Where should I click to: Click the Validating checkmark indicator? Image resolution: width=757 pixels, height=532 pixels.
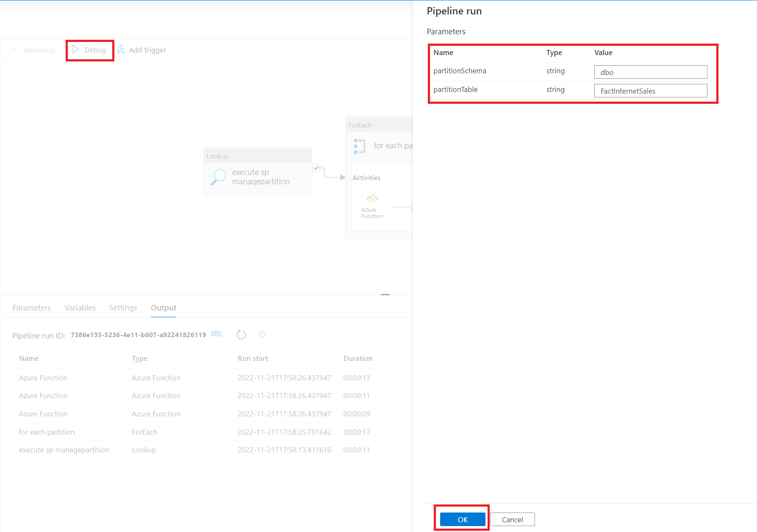tap(14, 50)
